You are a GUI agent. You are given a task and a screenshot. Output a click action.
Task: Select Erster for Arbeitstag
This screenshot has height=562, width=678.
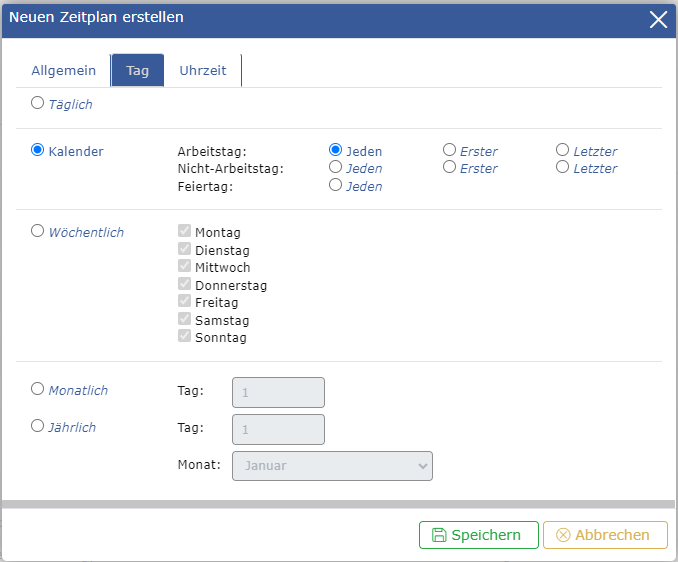click(450, 150)
